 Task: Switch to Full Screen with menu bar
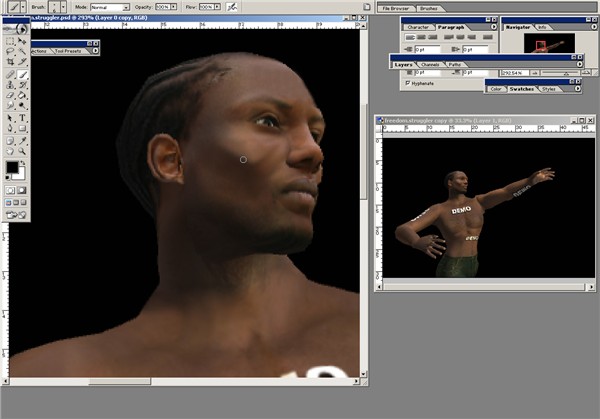[x=16, y=202]
